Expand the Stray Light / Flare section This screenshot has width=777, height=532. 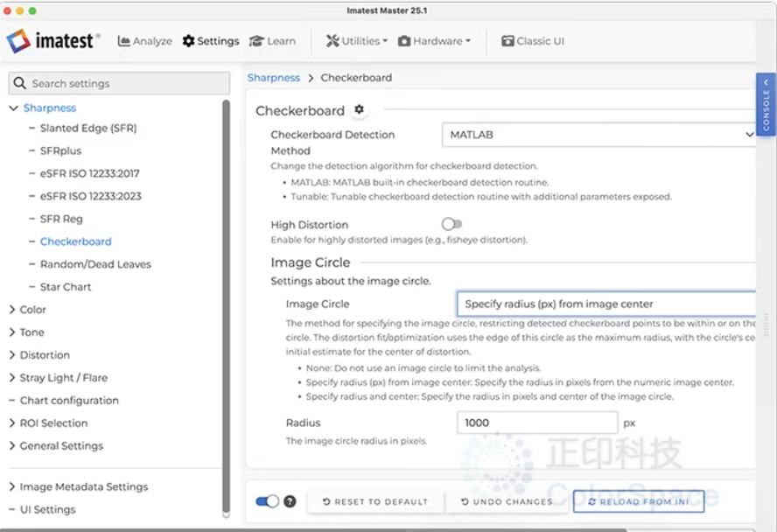tap(12, 378)
